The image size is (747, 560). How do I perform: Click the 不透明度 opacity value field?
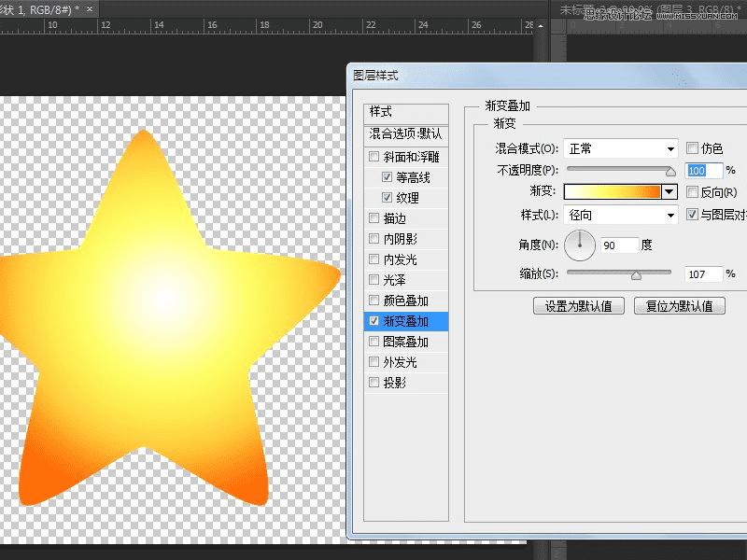[x=703, y=171]
